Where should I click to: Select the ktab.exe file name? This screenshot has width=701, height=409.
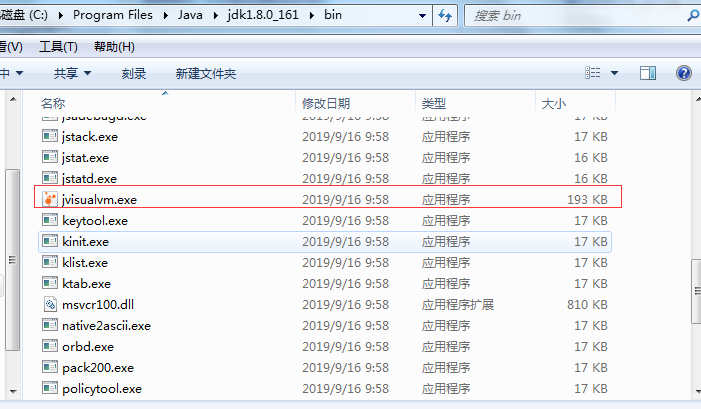pyautogui.click(x=86, y=283)
